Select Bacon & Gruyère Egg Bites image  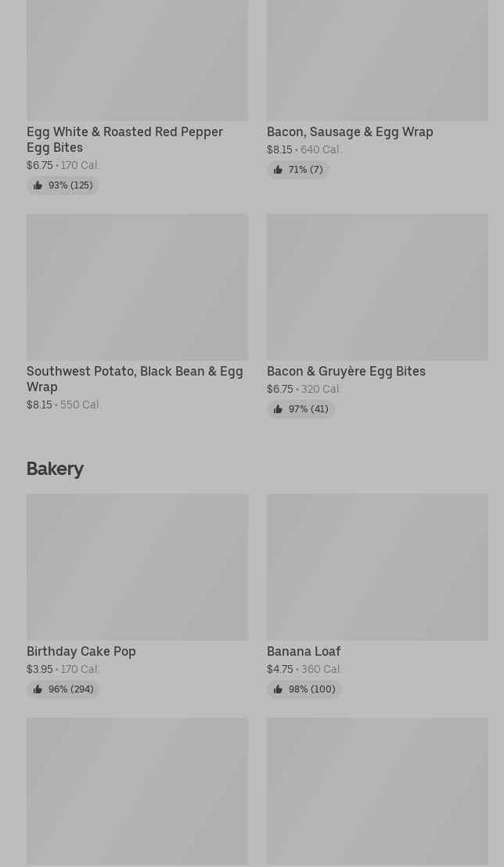[377, 287]
